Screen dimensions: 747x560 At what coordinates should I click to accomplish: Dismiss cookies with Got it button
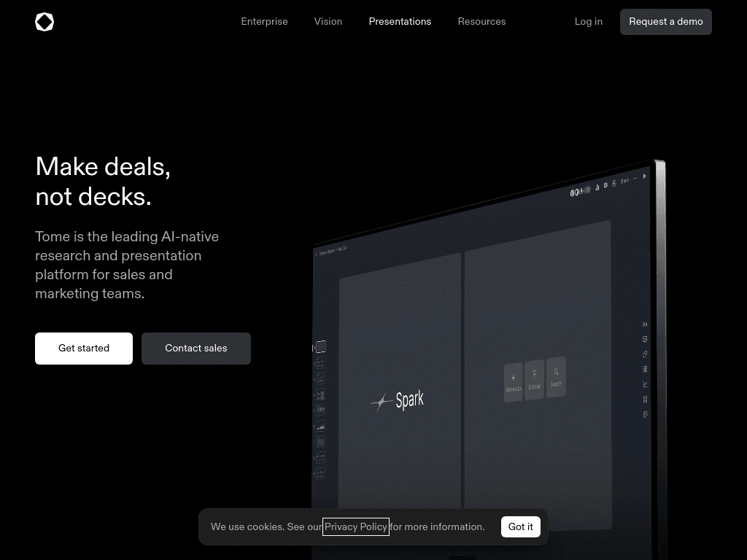click(x=520, y=526)
